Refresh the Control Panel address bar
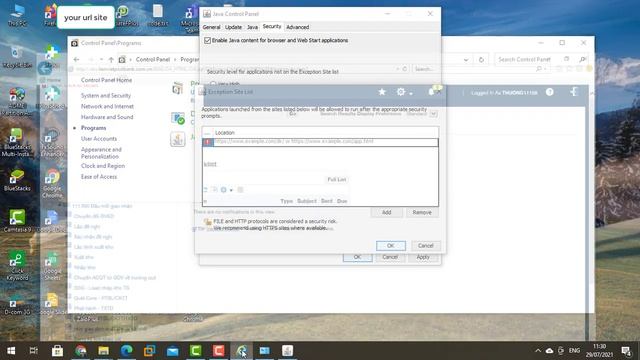The width and height of the screenshot is (640, 360). [x=481, y=60]
